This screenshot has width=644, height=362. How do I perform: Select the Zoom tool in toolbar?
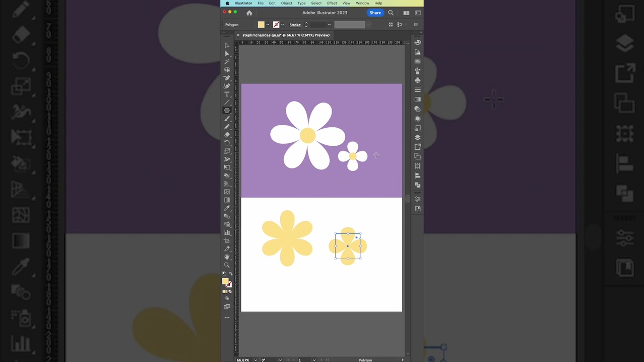(x=227, y=265)
